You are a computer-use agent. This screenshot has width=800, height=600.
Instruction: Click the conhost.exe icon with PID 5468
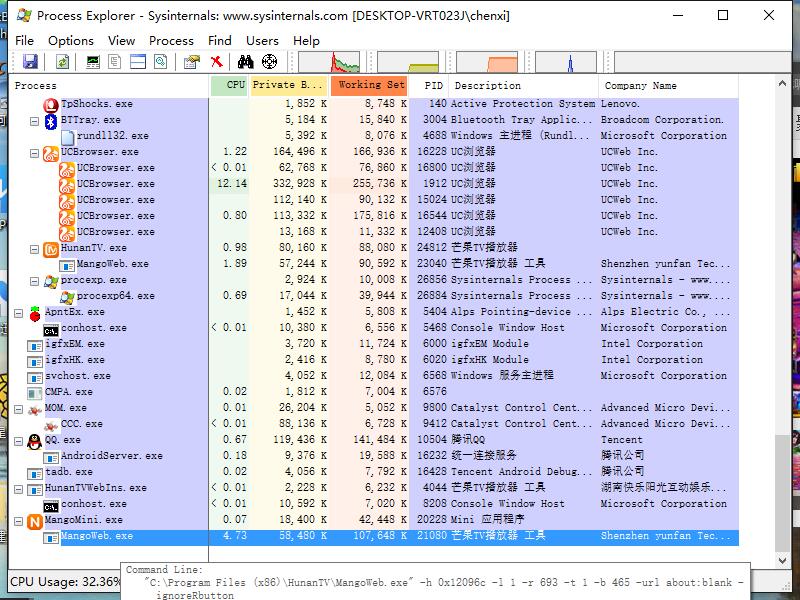pyautogui.click(x=51, y=330)
